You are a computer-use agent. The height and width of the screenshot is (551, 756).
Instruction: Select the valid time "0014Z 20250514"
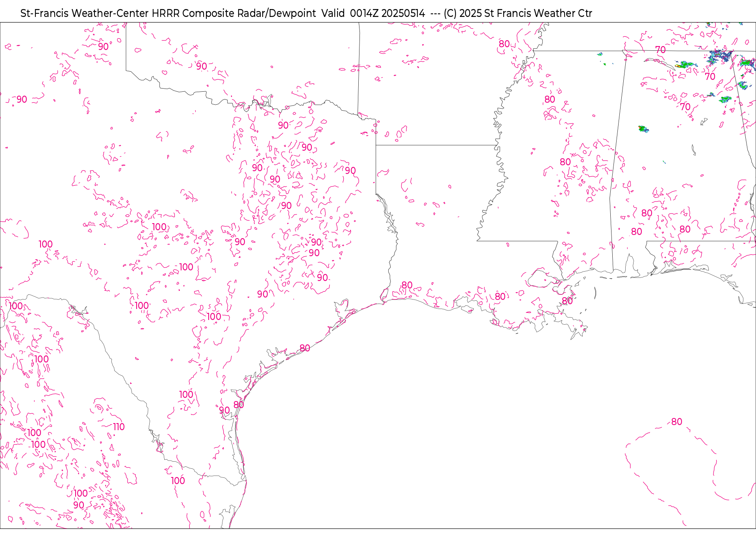tap(387, 13)
